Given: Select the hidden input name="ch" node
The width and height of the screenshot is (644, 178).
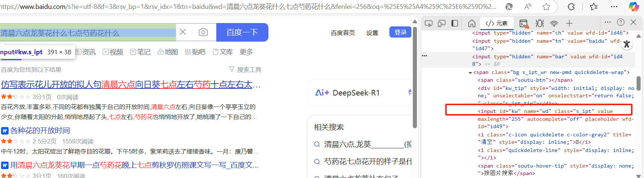Looking at the screenshot, I should pyautogui.click(x=551, y=33).
